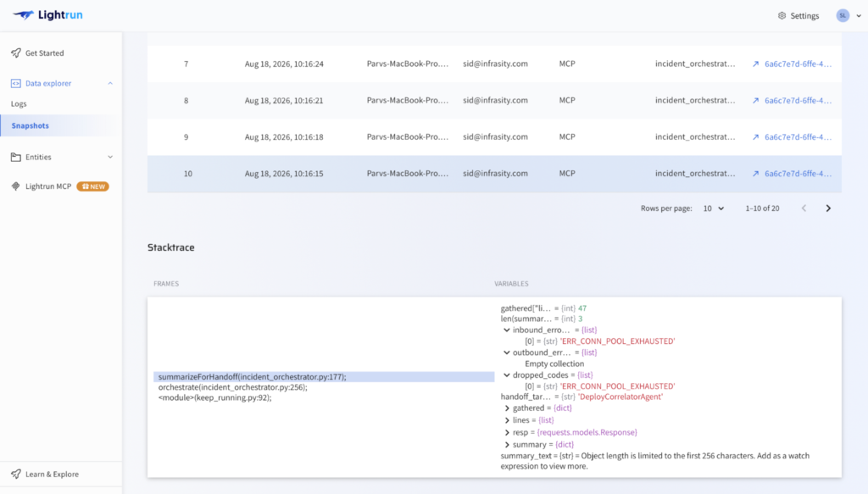868x494 pixels.
Task: Open Entities label in sidebar
Action: (38, 157)
